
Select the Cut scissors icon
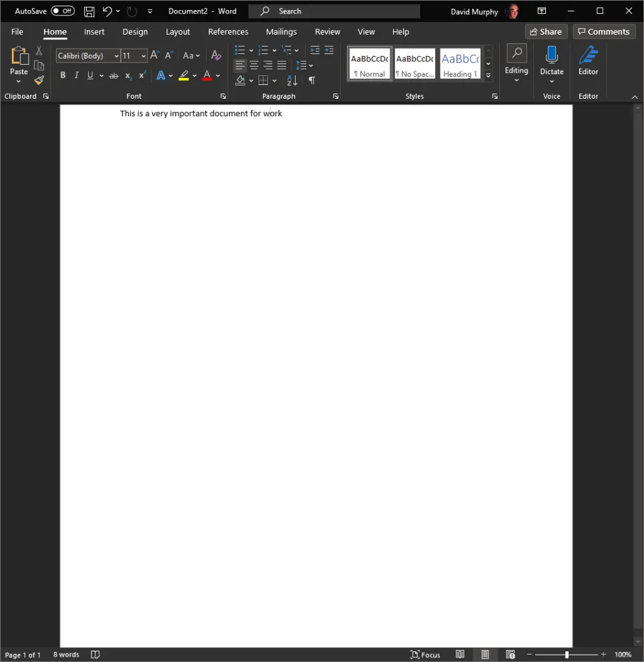coord(39,51)
